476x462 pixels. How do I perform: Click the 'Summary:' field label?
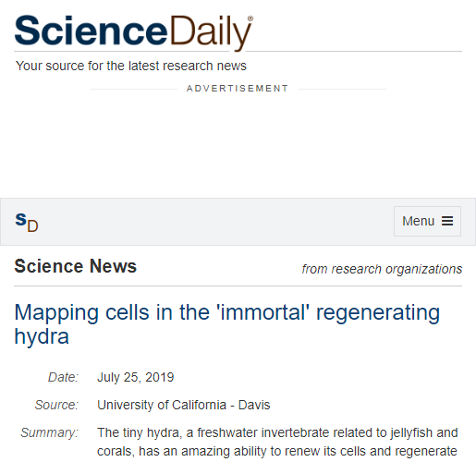pos(50,432)
